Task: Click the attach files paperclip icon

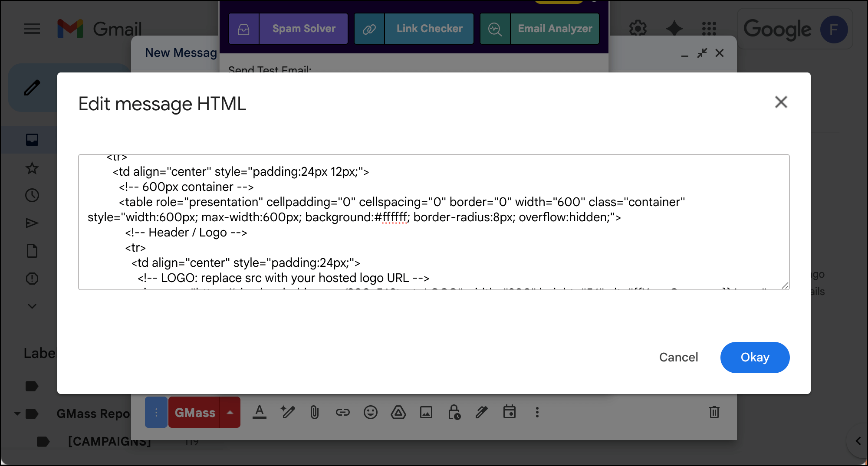Action: pos(315,412)
